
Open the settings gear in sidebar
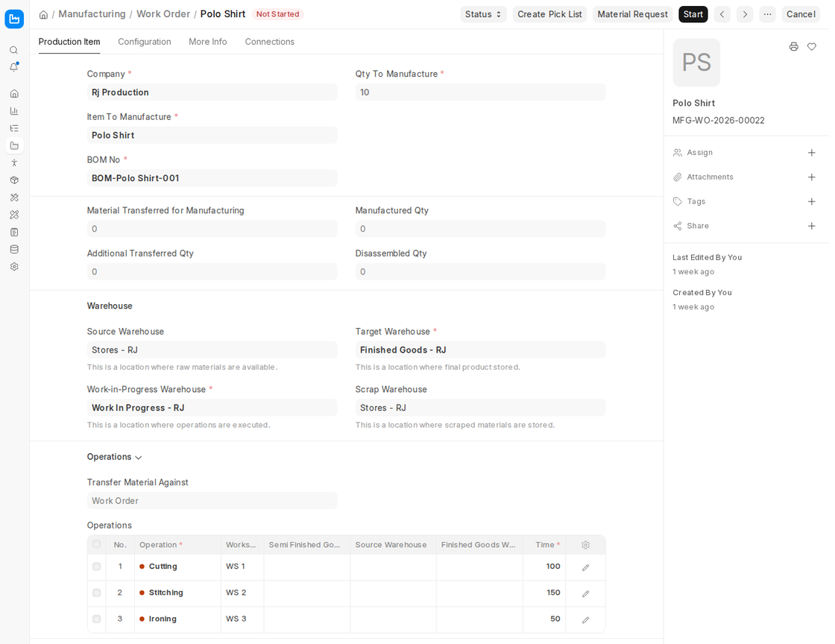click(x=14, y=267)
